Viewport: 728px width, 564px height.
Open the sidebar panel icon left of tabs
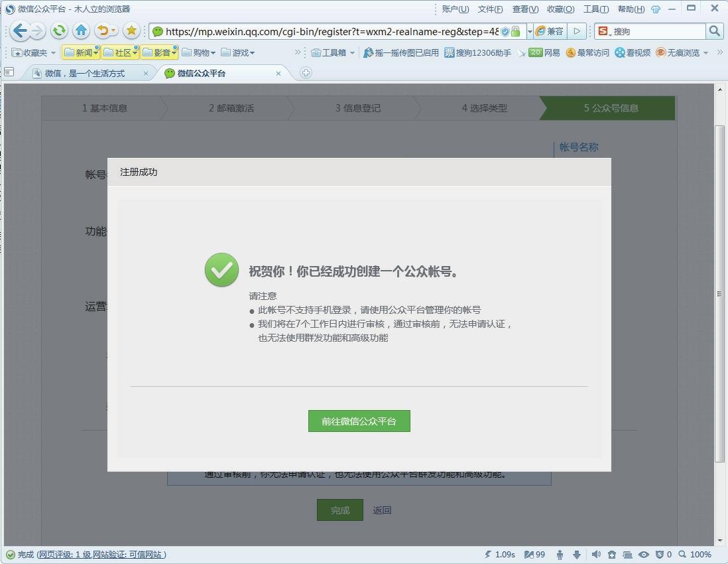pos(9,72)
